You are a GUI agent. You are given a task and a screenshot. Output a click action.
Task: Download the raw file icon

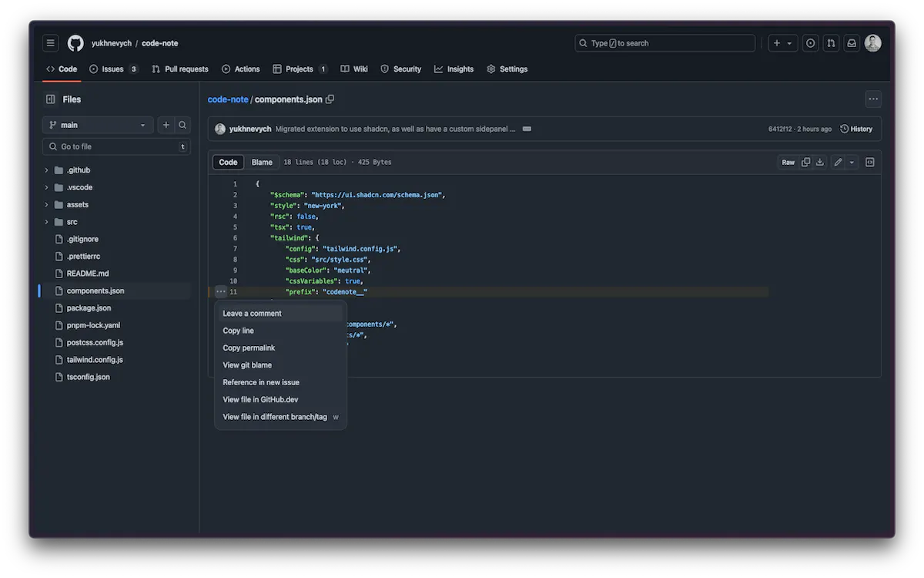pyautogui.click(x=819, y=163)
